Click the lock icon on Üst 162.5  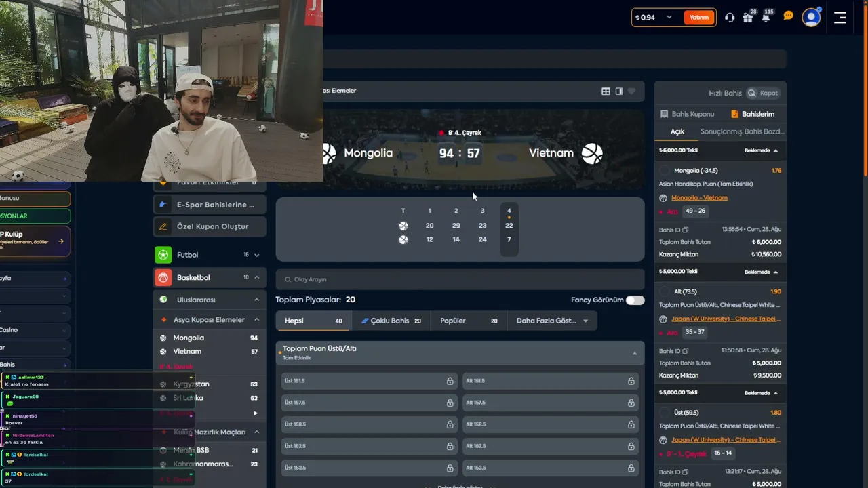click(450, 446)
